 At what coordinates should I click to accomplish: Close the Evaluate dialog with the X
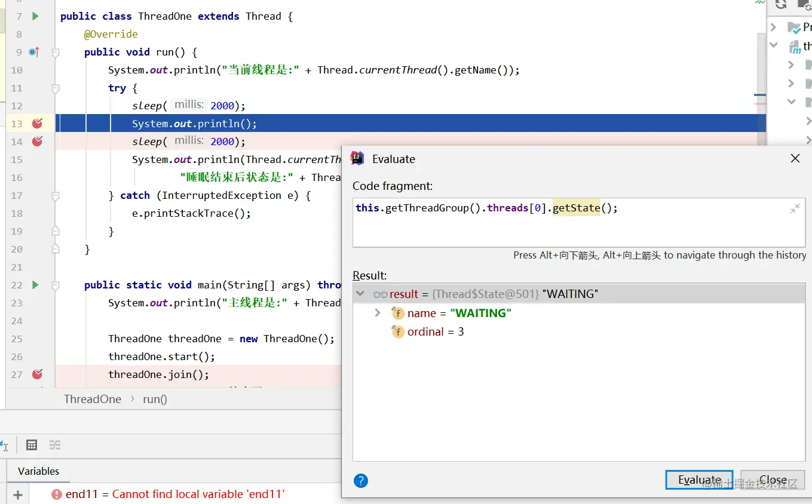coord(795,159)
